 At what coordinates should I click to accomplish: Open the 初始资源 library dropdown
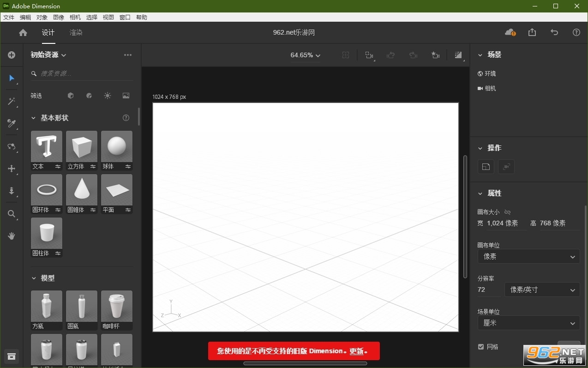pos(48,55)
